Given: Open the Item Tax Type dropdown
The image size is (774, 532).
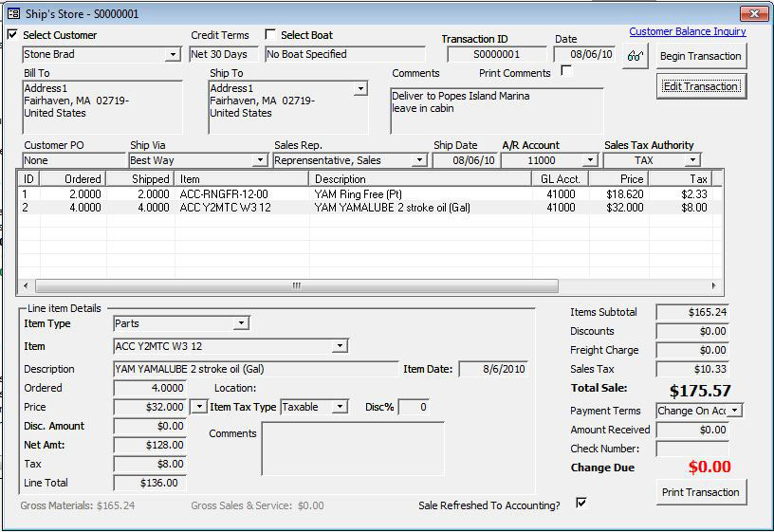Looking at the screenshot, I should point(341,408).
